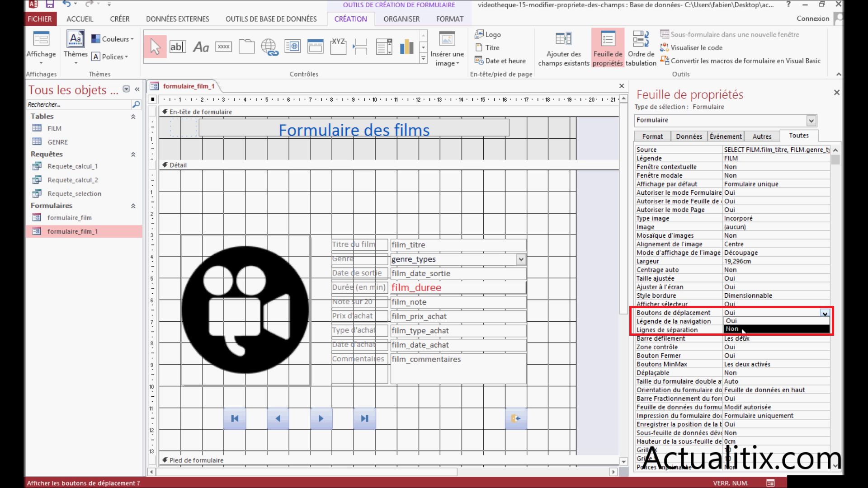Image resolution: width=868 pixels, height=488 pixels.
Task: Select the form selector square at ruler corner
Action: [153, 99]
